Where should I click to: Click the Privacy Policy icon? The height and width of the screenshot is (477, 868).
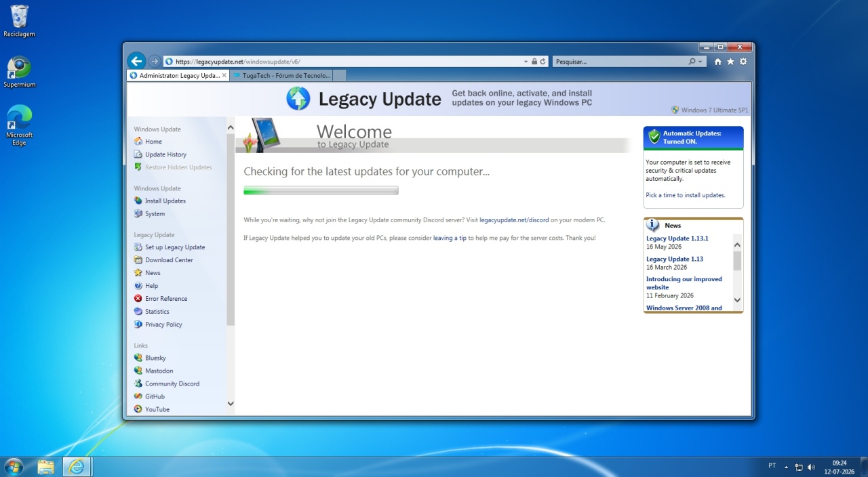point(138,325)
